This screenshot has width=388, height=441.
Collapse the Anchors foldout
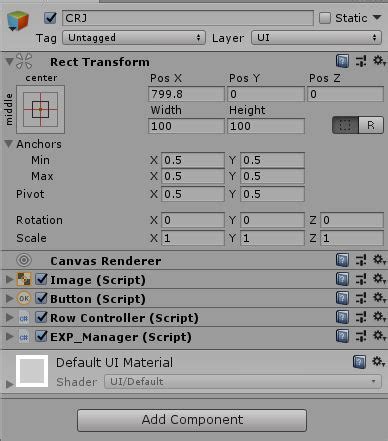(x=9, y=144)
